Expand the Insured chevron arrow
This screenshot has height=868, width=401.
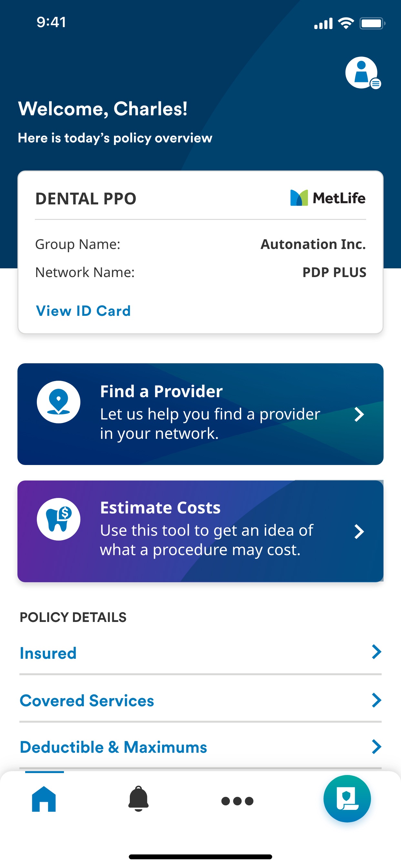[376, 652]
